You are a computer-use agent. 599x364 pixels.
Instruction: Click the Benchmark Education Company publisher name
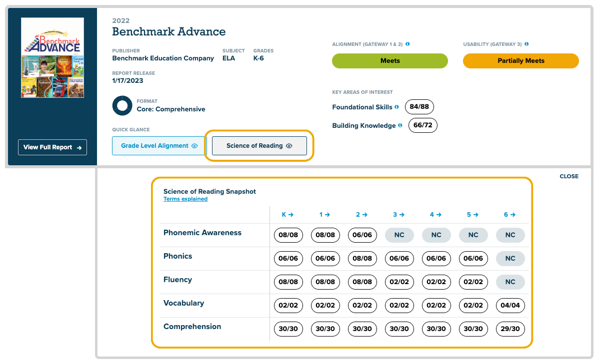(163, 58)
